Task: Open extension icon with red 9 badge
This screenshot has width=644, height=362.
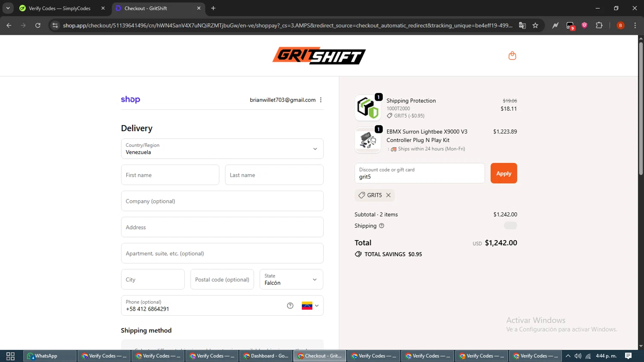Action: [570, 26]
